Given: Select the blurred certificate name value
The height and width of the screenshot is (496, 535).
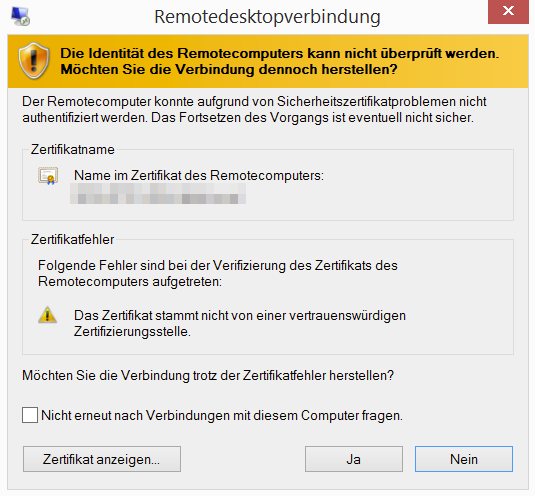Looking at the screenshot, I should [158, 194].
